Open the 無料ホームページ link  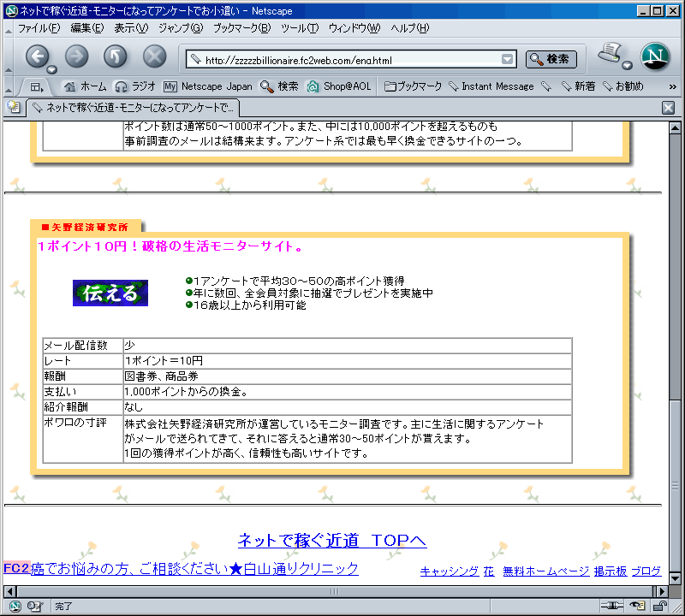coord(545,571)
